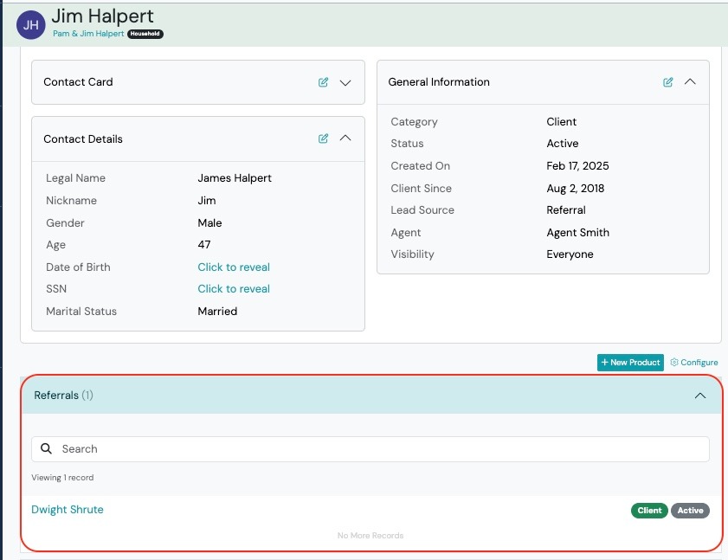The height and width of the screenshot is (560, 728).
Task: Click the Client Since date Aug 2, 2018
Action: click(576, 188)
